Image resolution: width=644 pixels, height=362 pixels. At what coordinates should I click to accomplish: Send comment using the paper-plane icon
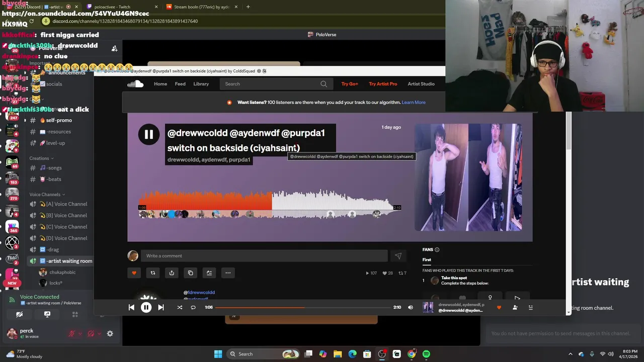[x=398, y=256]
